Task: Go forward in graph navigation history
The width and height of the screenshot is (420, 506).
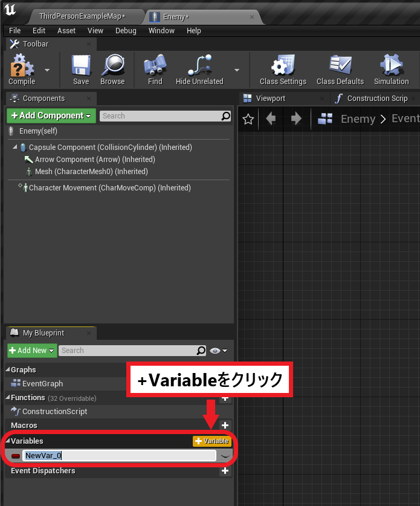Action: pos(296,118)
